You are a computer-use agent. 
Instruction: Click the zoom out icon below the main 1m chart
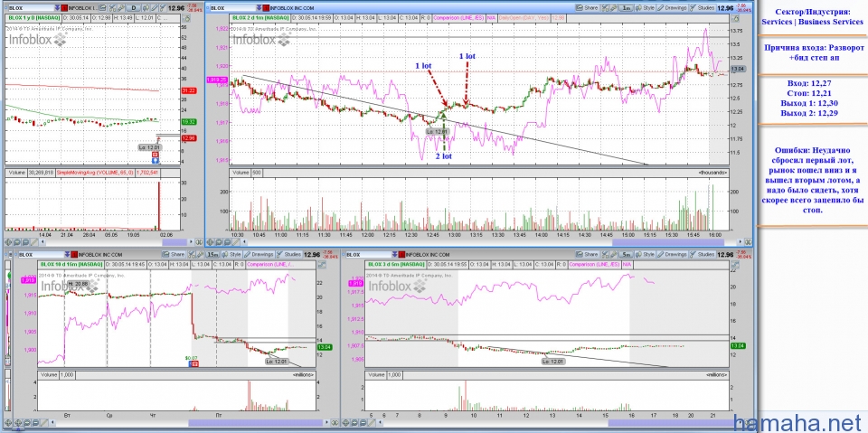(227, 242)
